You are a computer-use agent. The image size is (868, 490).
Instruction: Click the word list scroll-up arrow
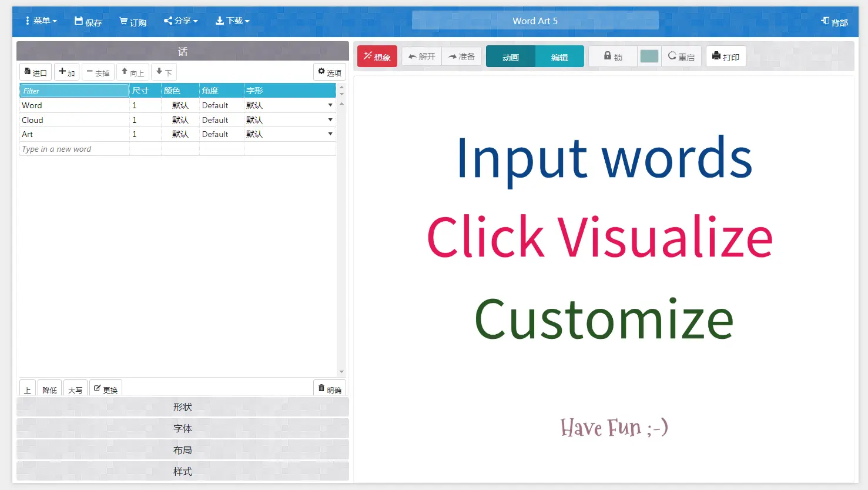tap(341, 104)
